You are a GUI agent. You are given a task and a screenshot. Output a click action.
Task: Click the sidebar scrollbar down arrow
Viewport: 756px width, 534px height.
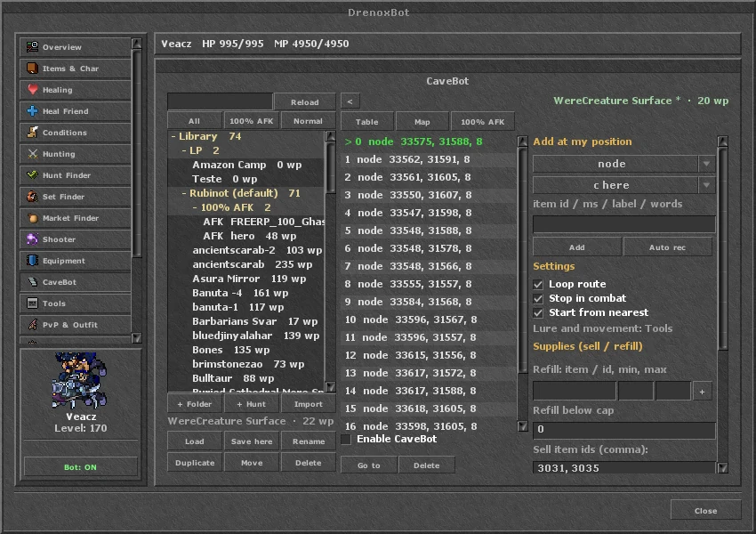[136, 337]
